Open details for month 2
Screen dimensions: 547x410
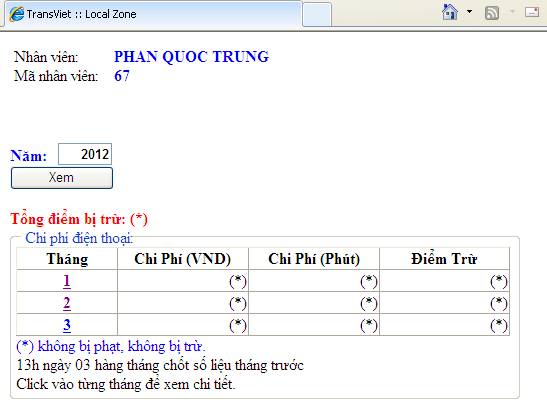pyautogui.click(x=67, y=303)
